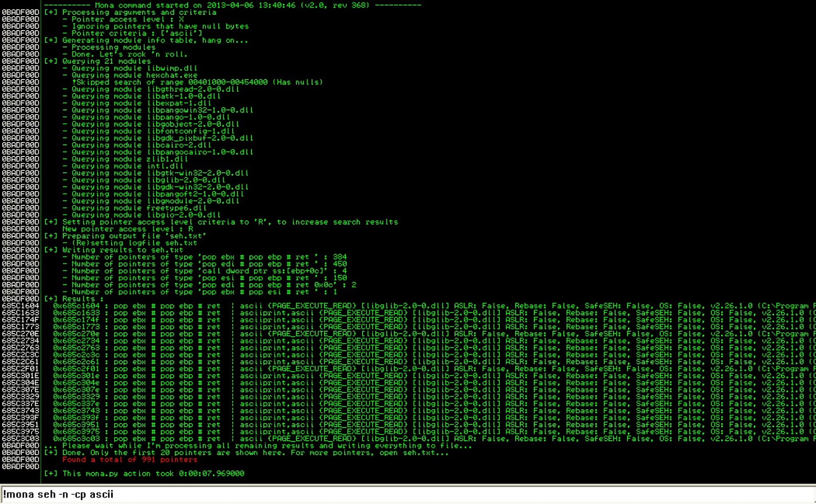
Task: Click the "Skipped search of range" log line
Action: coord(197,82)
